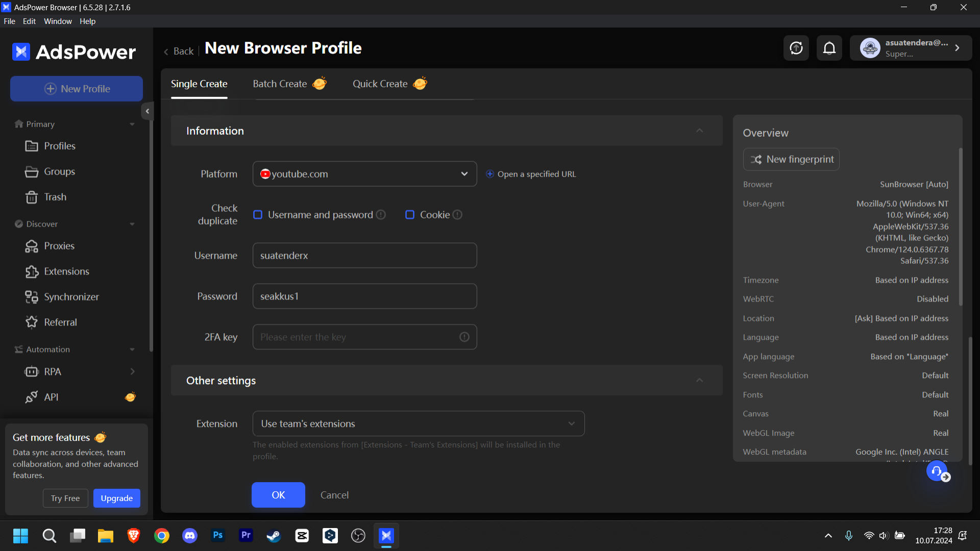This screenshot has width=980, height=551.
Task: Open the Edit menu
Action: point(29,21)
